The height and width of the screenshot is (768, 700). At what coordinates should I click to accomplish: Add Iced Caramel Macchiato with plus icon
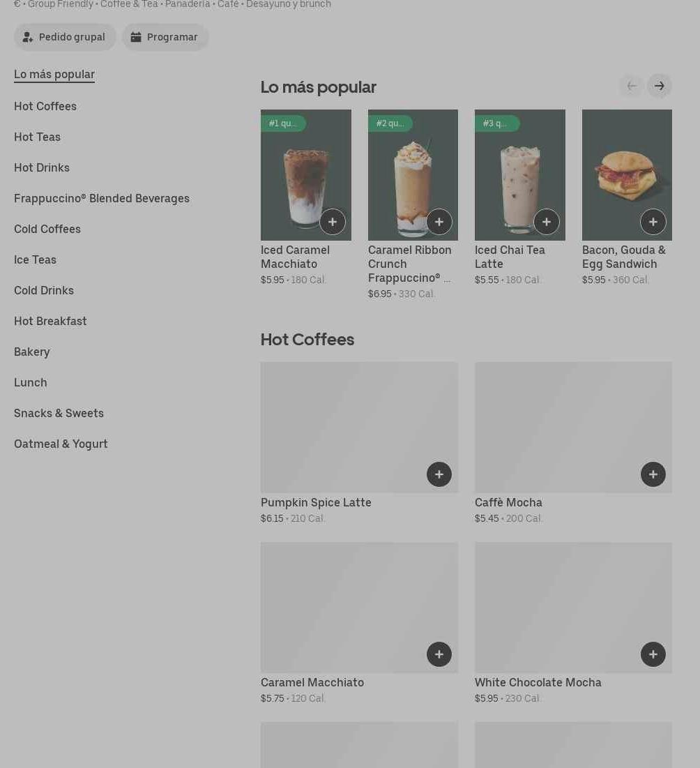[333, 222]
